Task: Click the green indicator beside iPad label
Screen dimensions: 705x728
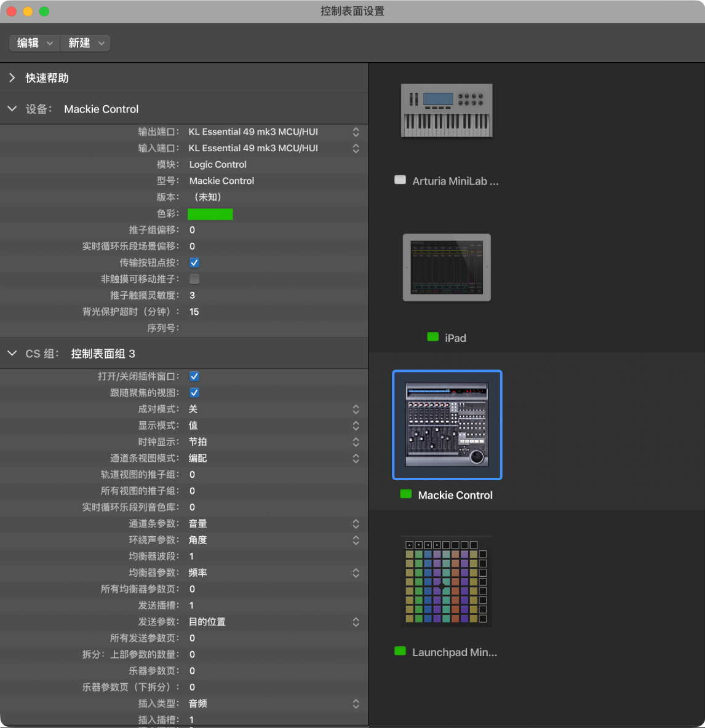Action: click(432, 337)
